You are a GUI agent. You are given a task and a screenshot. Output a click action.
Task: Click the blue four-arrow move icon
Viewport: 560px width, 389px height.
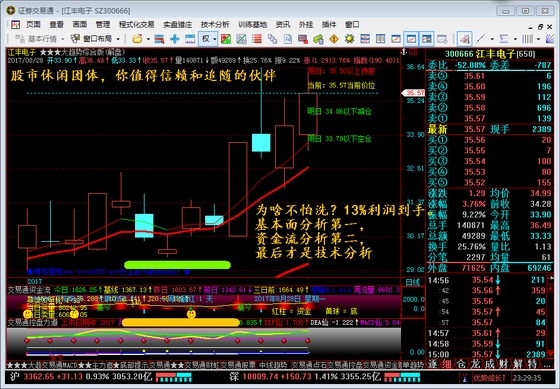(174, 39)
